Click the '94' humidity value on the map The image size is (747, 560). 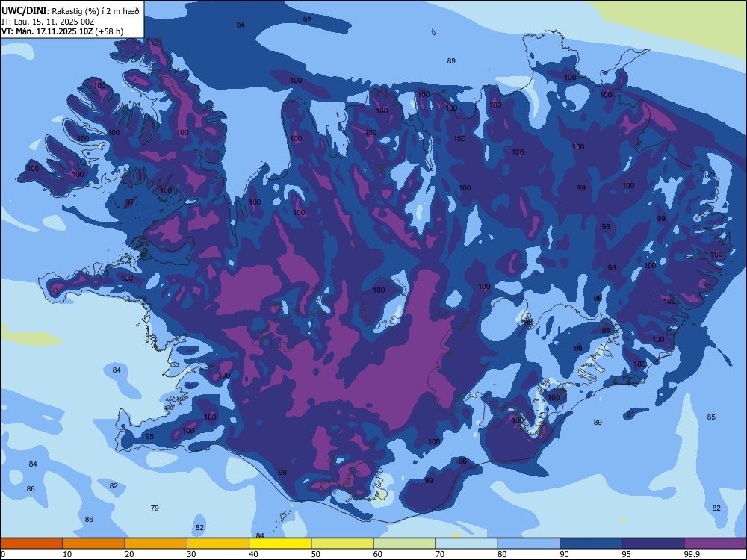point(241,25)
